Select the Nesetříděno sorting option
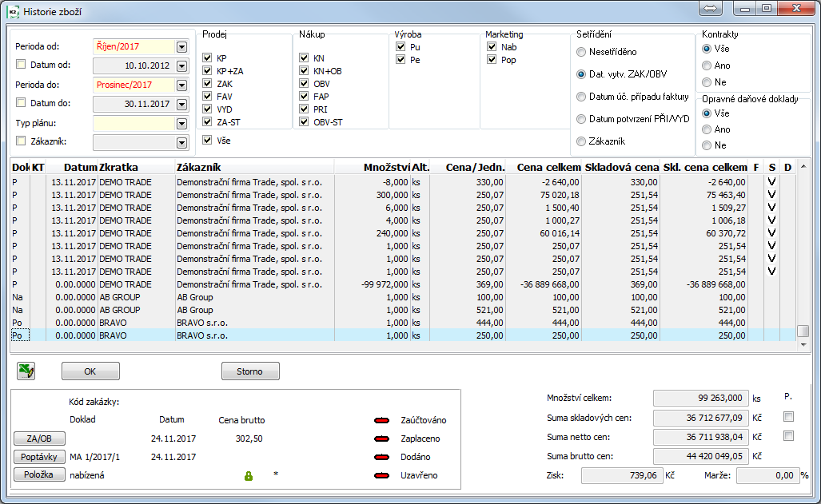 [x=583, y=54]
